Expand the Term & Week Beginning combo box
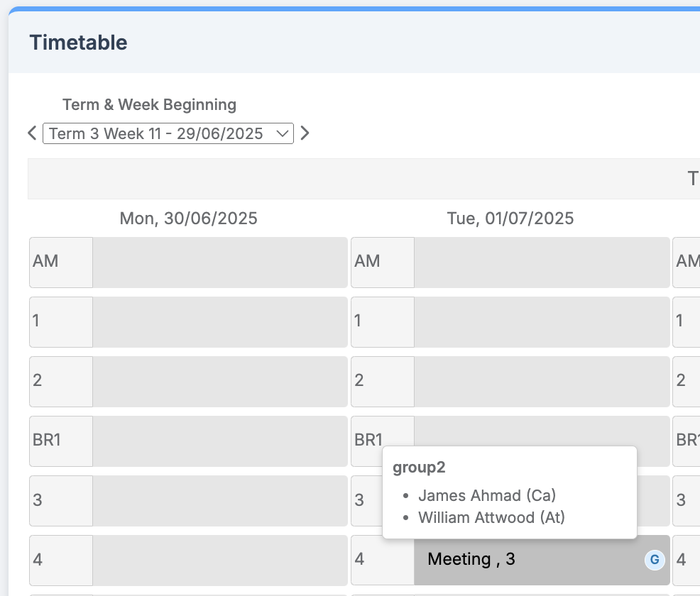This screenshot has width=700, height=596. coord(168,133)
